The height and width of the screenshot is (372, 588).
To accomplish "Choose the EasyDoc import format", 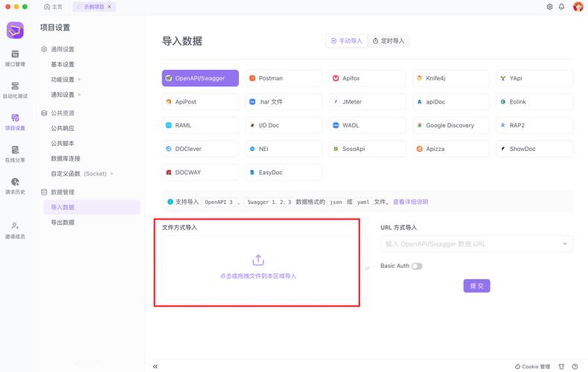I will click(x=284, y=173).
